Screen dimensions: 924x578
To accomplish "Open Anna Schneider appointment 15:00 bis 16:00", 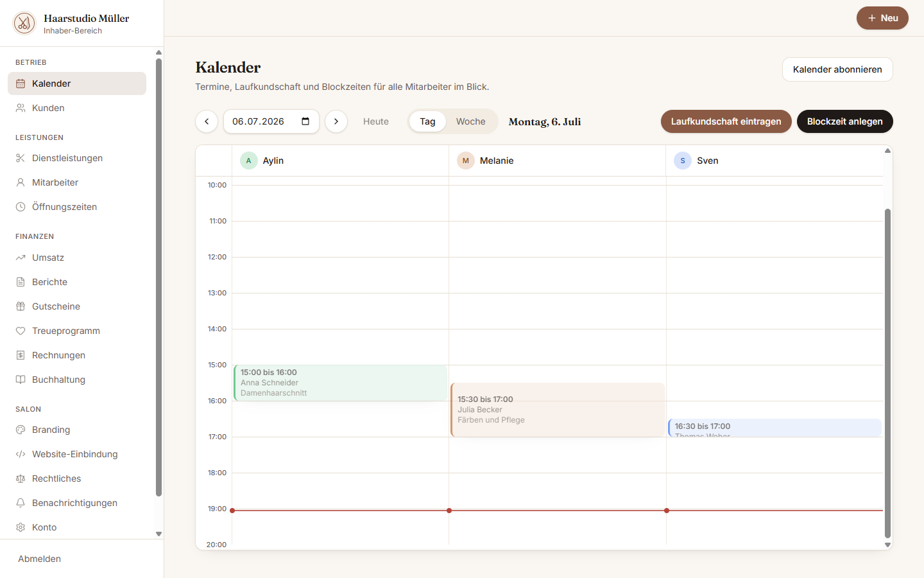I will point(341,383).
